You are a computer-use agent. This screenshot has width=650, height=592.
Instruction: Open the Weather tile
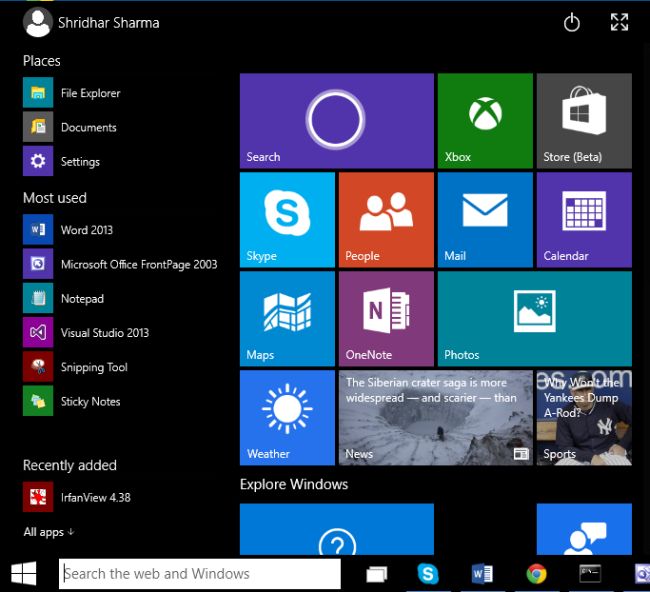click(287, 417)
